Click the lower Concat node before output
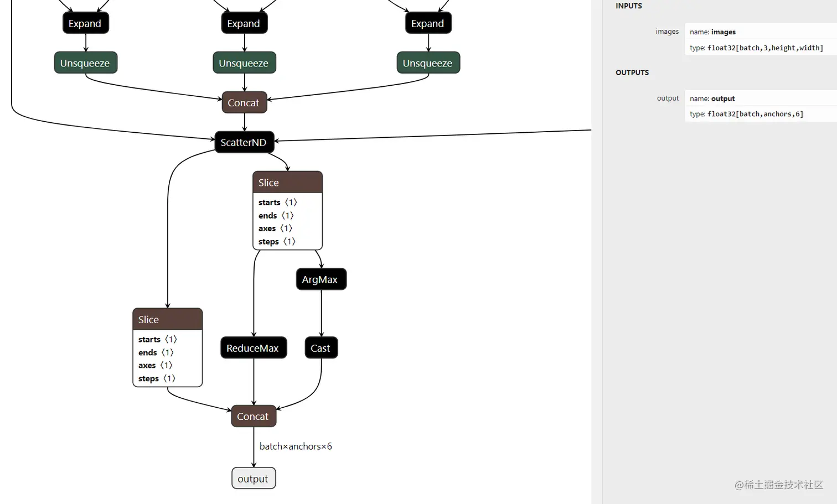Screen dimensions: 837x504 [253, 416]
